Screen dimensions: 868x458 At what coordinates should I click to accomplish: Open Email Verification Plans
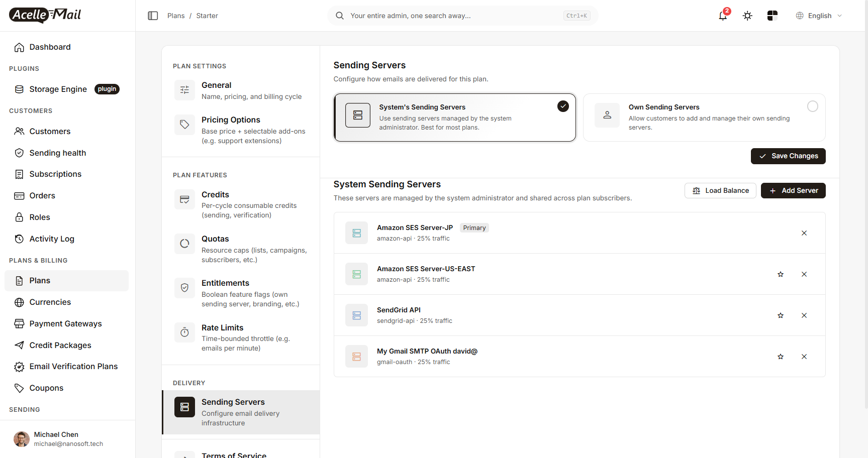pos(66,367)
